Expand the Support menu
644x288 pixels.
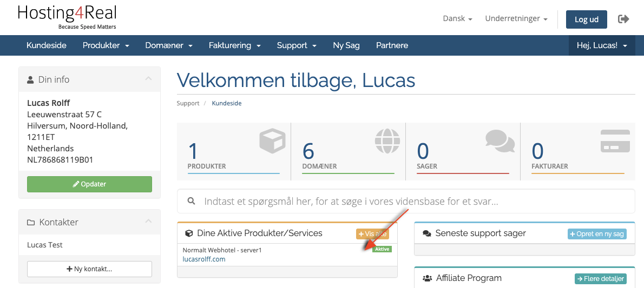297,45
